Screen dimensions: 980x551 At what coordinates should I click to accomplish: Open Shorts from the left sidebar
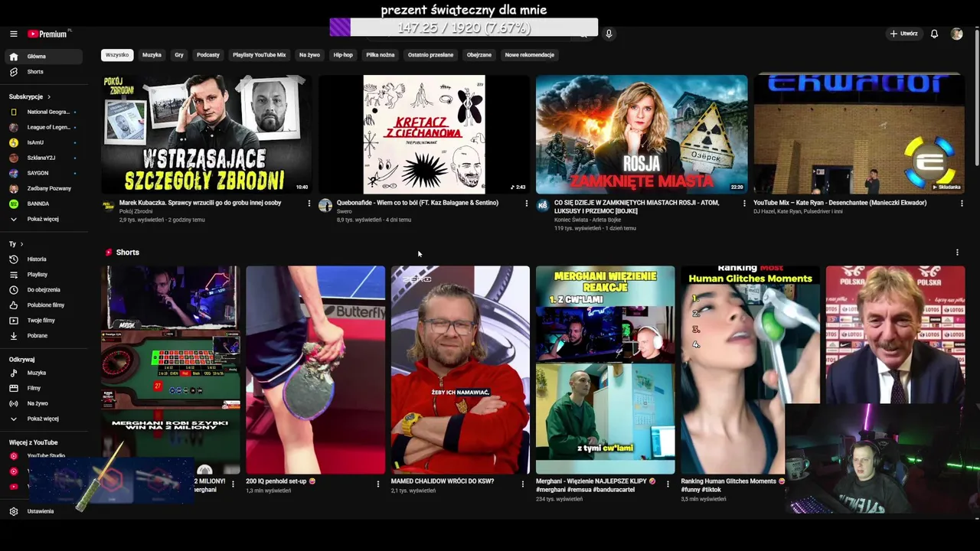tap(44, 72)
